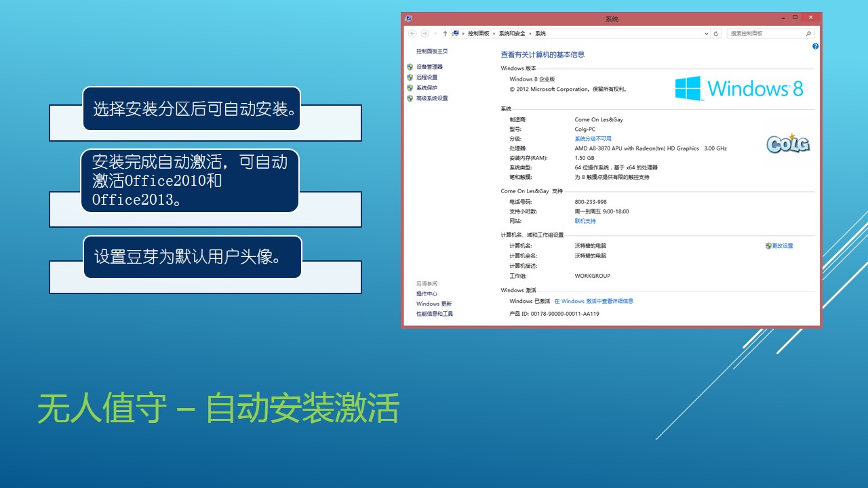Select the 设置豆芽为默认用户头像 text box
Viewport: 868px width, 488px height.
192,257
